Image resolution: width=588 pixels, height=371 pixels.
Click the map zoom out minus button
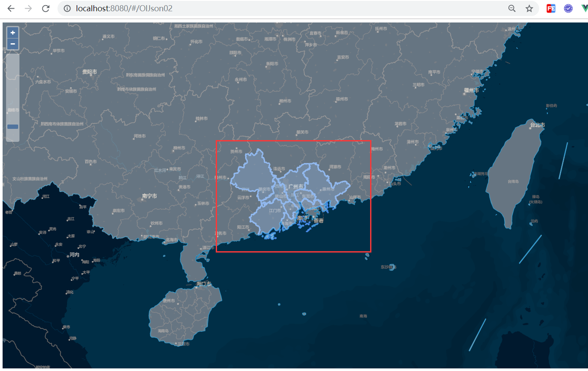coord(13,44)
